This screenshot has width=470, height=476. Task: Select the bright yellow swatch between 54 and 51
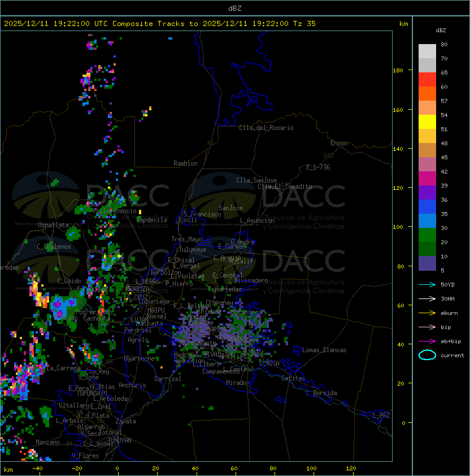pos(427,122)
